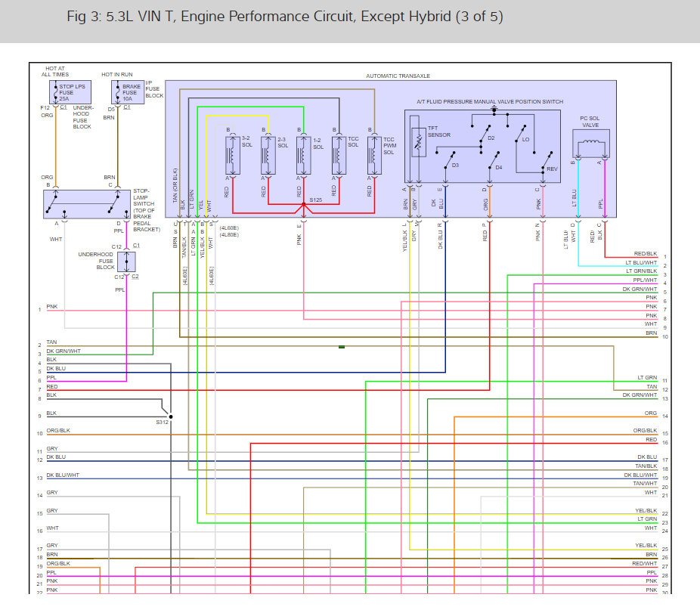Image resolution: width=700 pixels, height=613 pixels.
Task: Click the C12 underhood fuse block connector box
Action: pos(127,262)
